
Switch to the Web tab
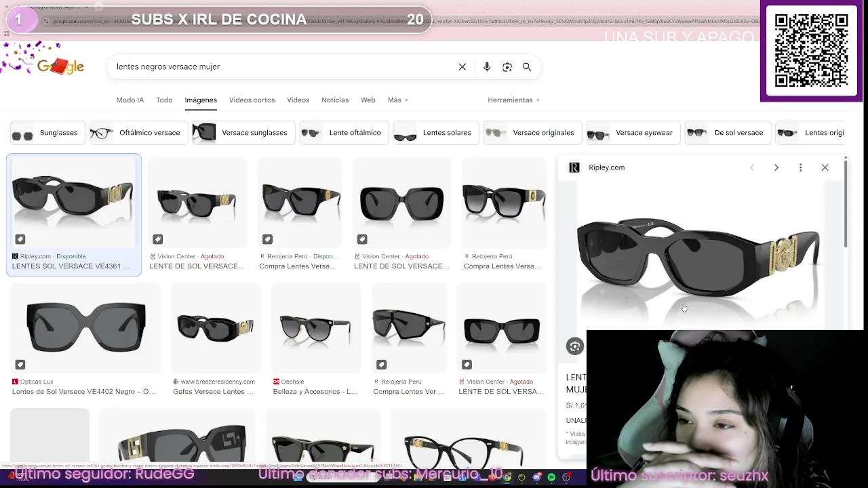coord(368,100)
